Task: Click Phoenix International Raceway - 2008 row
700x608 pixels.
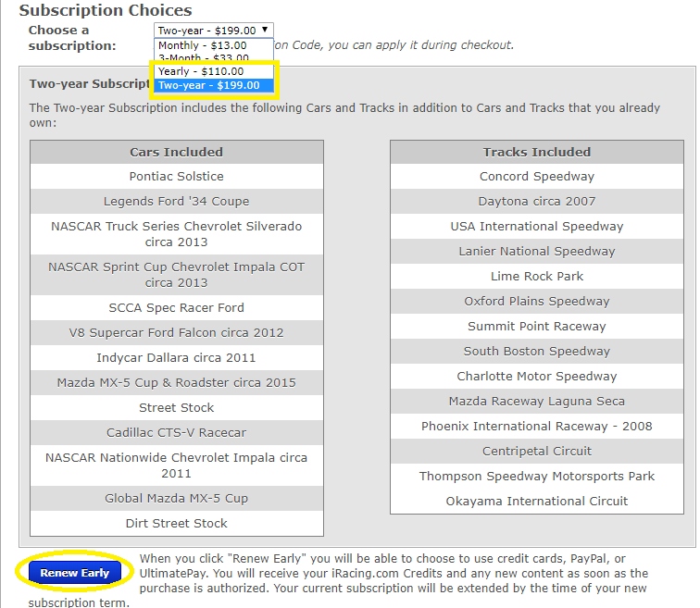Action: [537, 426]
